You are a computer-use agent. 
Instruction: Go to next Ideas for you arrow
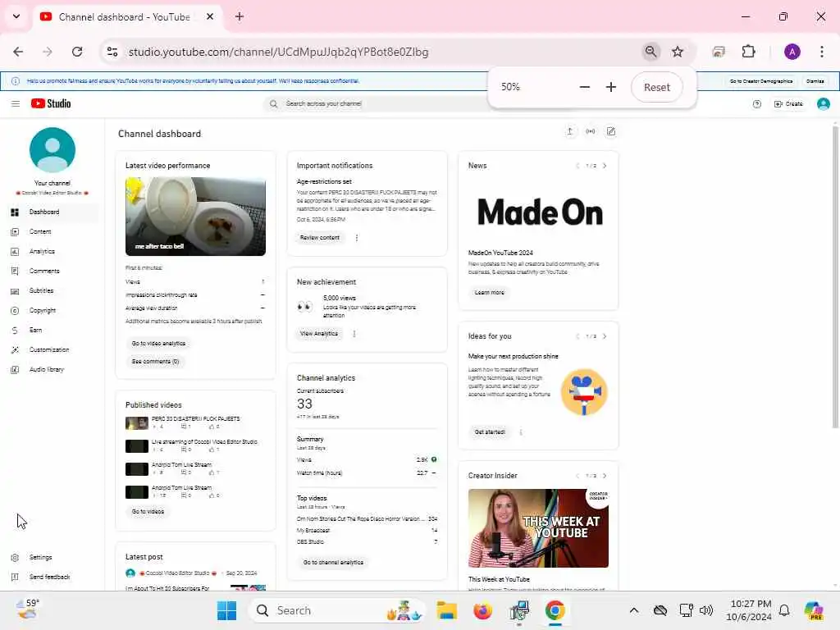coord(605,336)
